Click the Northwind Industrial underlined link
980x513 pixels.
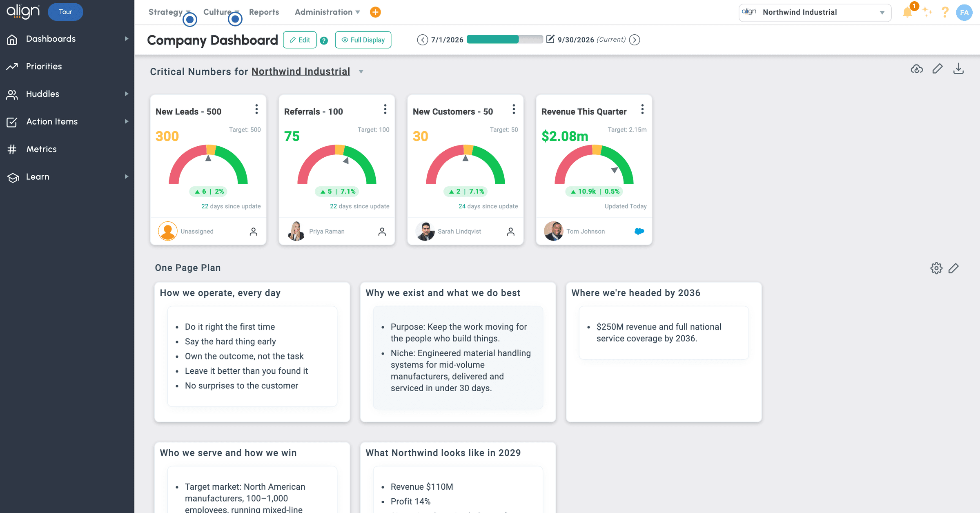click(x=301, y=71)
